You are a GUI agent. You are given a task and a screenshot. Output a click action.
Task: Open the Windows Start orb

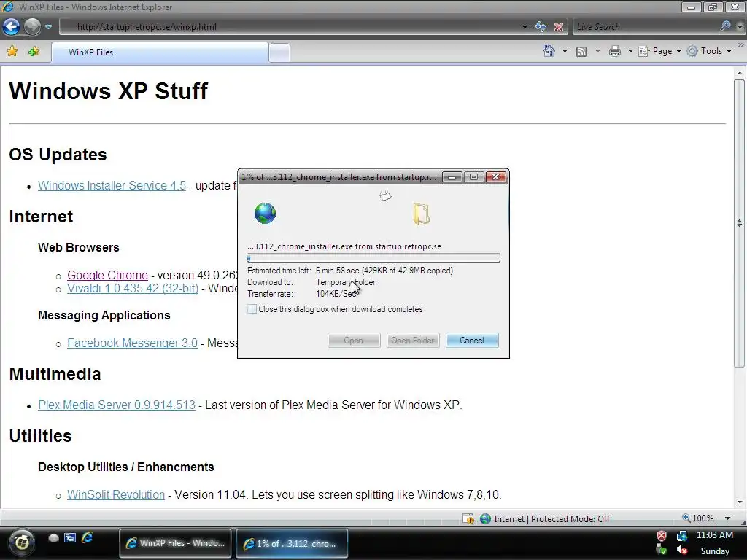20,542
